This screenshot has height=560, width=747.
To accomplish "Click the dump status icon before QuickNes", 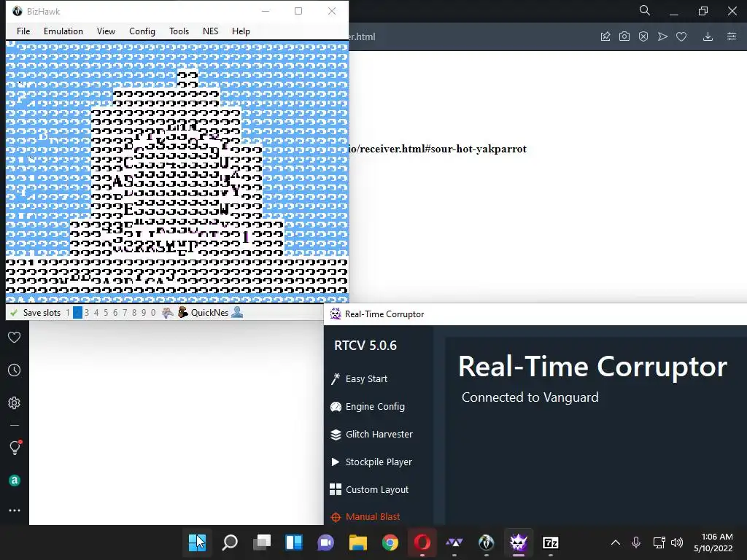I will (x=167, y=312).
